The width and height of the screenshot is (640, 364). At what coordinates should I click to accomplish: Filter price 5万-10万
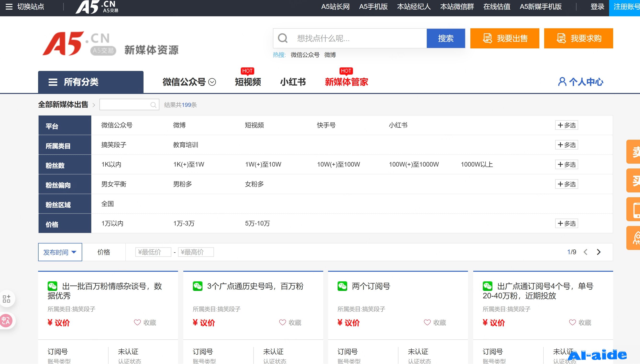(257, 224)
